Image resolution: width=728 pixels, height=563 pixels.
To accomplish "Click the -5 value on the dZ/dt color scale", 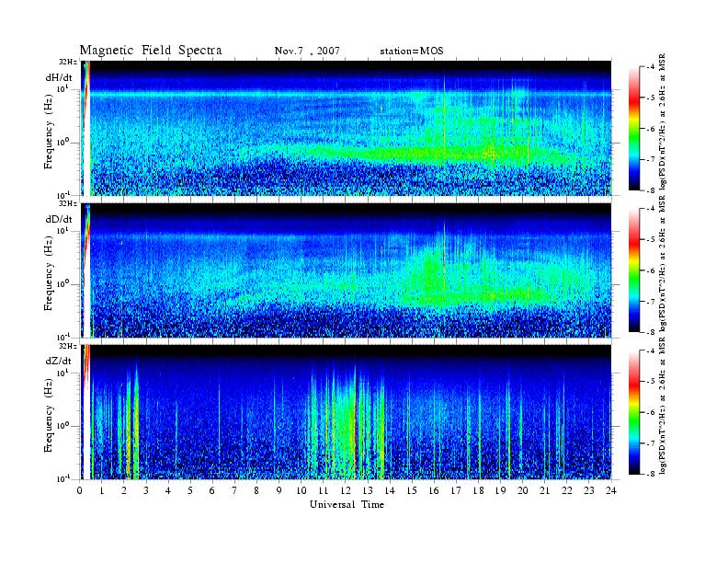I will [651, 382].
